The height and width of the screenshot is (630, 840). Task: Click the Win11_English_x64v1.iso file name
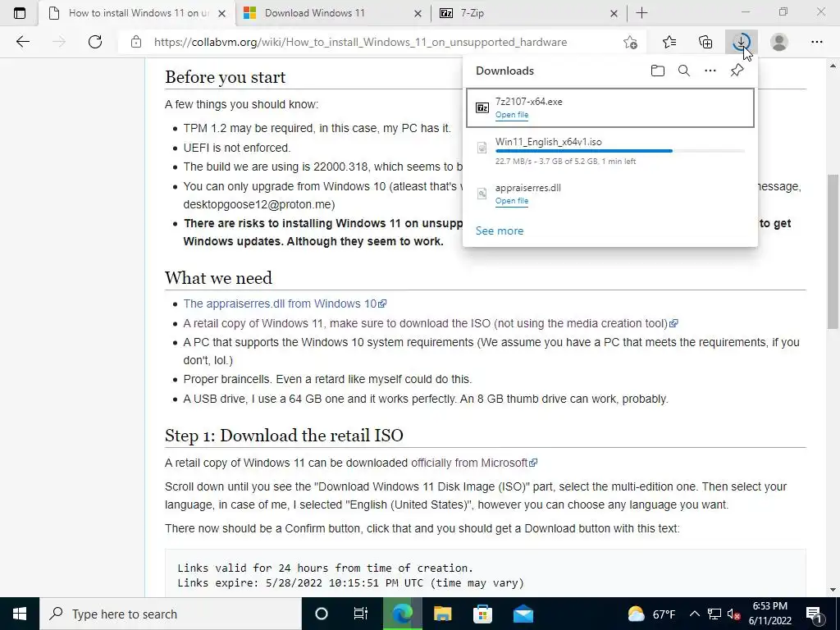(549, 142)
